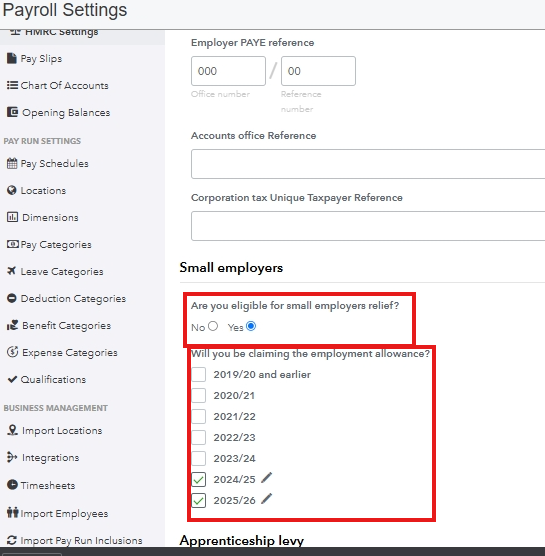545x556 pixels.
Task: Click the Leave Categories airplane icon
Action: [11, 271]
